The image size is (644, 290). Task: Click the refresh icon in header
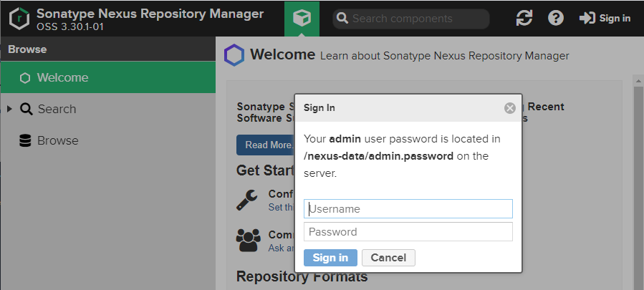pos(524,18)
